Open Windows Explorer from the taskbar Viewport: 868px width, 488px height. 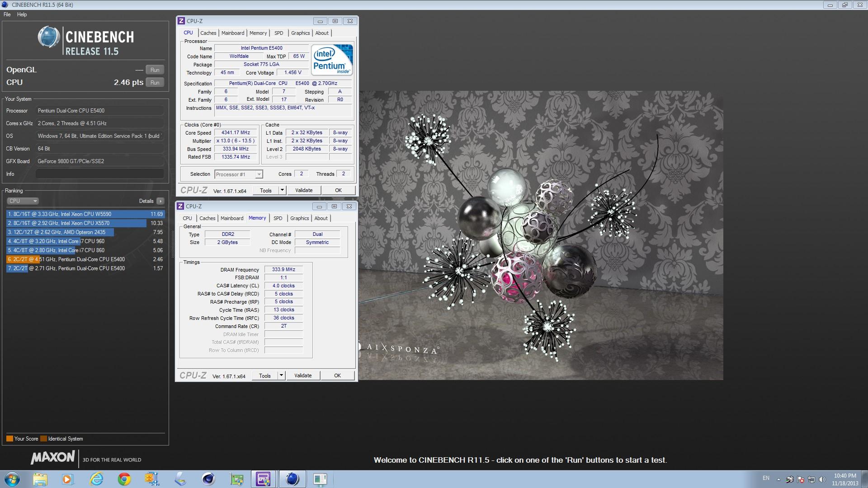tap(40, 479)
